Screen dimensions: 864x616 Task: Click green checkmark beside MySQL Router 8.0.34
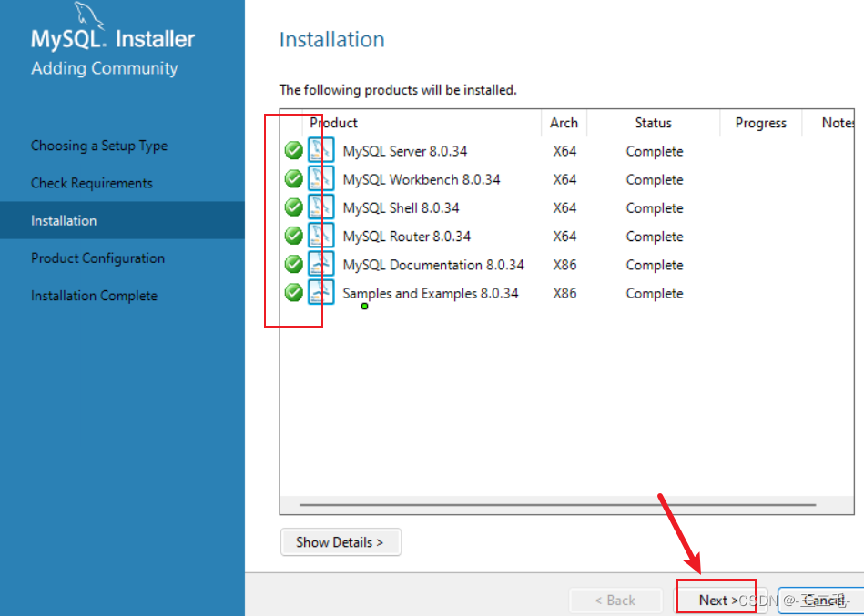pyautogui.click(x=294, y=236)
